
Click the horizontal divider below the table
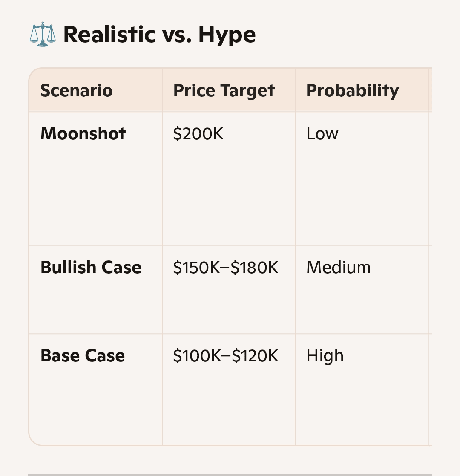tap(230, 474)
